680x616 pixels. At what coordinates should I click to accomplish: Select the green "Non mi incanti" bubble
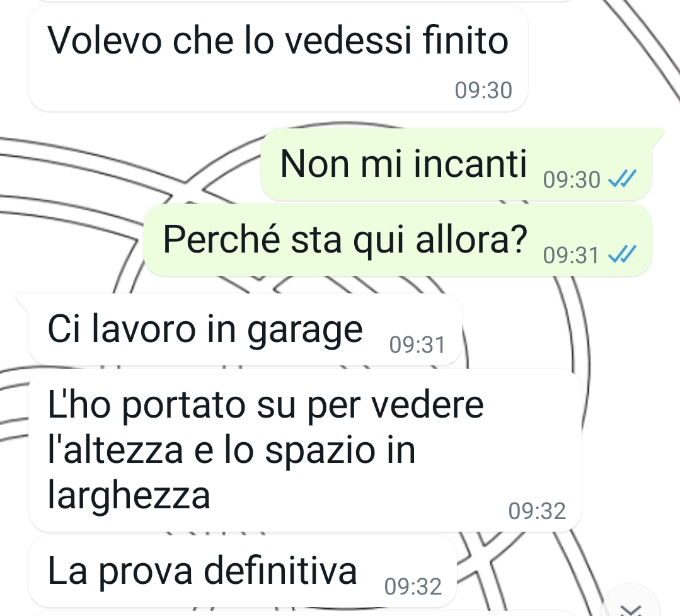(x=457, y=165)
